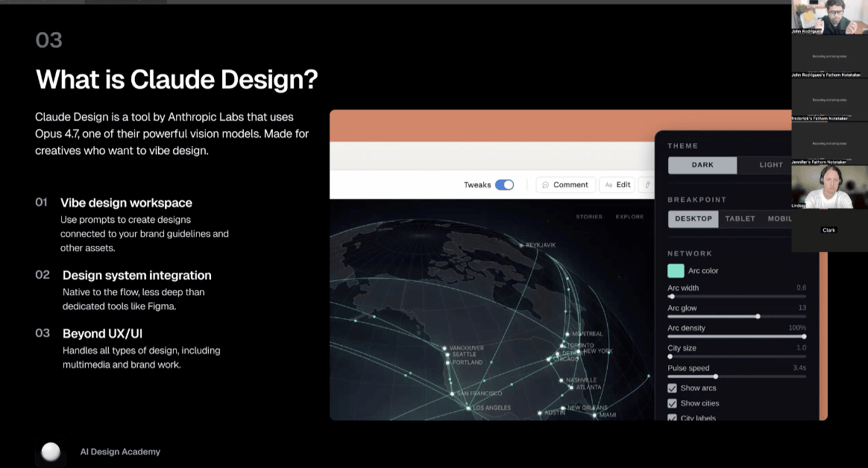The image size is (868, 468).
Task: Click the Pulse speed slider
Action: (737, 376)
